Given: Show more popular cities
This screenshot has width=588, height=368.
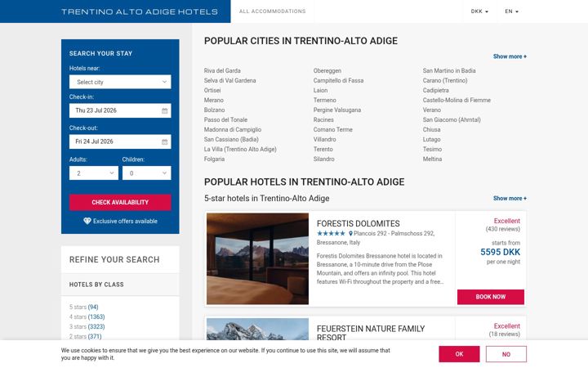Looking at the screenshot, I should pyautogui.click(x=510, y=56).
